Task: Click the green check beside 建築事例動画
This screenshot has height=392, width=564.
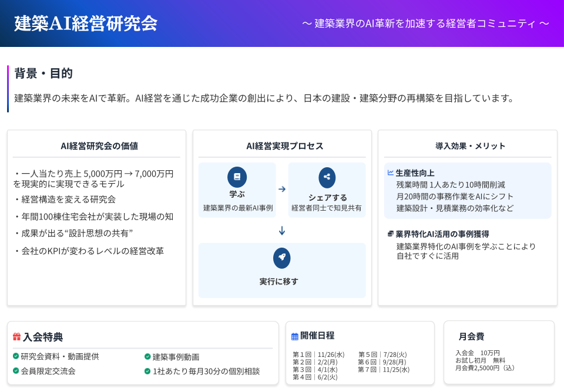Action: click(147, 356)
